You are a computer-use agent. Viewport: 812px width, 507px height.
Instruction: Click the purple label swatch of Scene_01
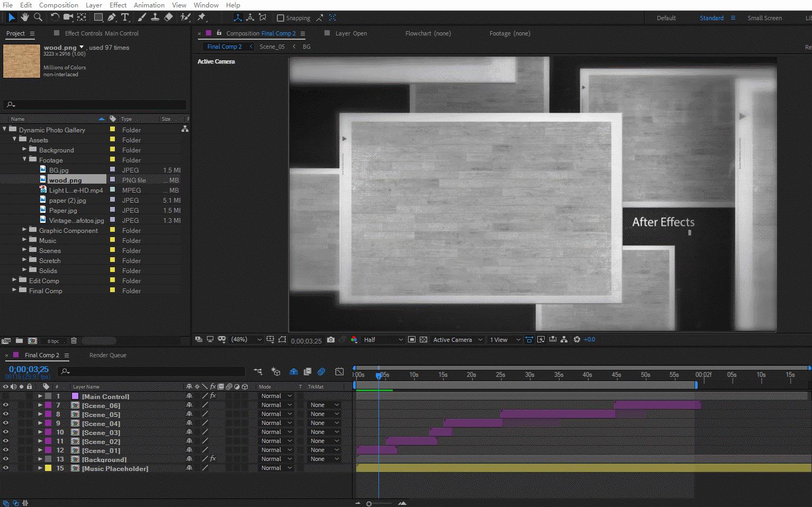coord(48,450)
